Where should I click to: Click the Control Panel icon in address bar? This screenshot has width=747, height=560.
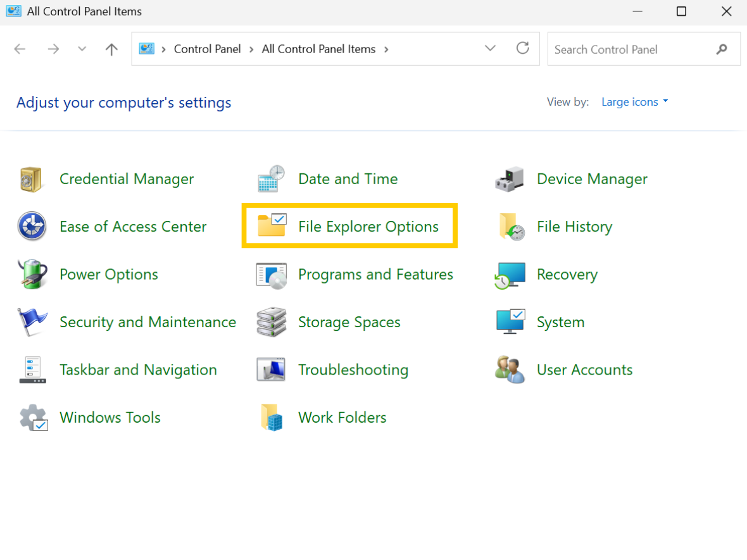(x=147, y=49)
